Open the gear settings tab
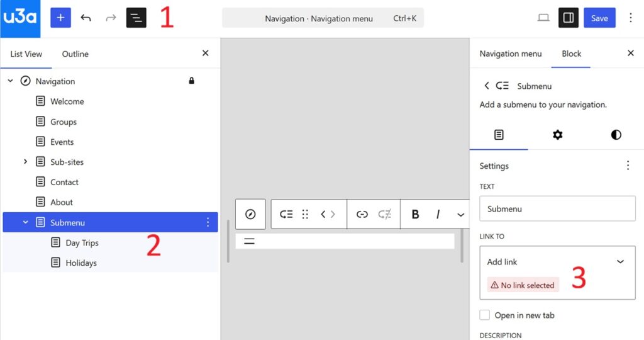 pos(557,135)
